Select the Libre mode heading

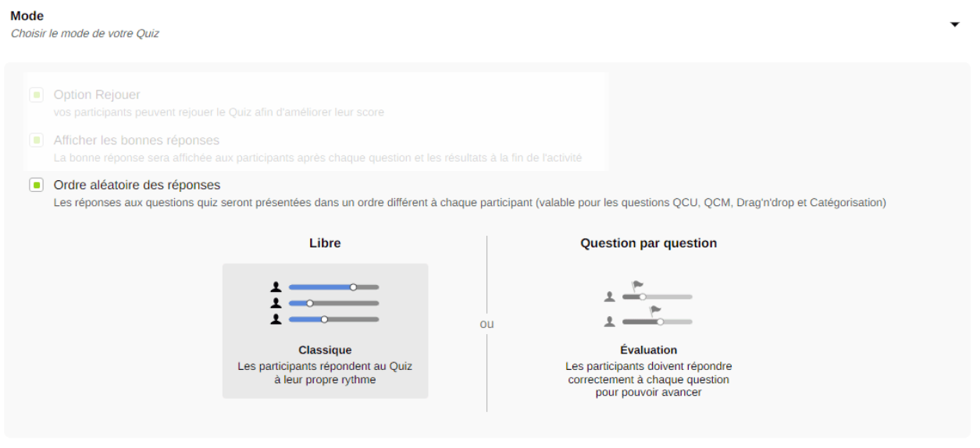325,243
